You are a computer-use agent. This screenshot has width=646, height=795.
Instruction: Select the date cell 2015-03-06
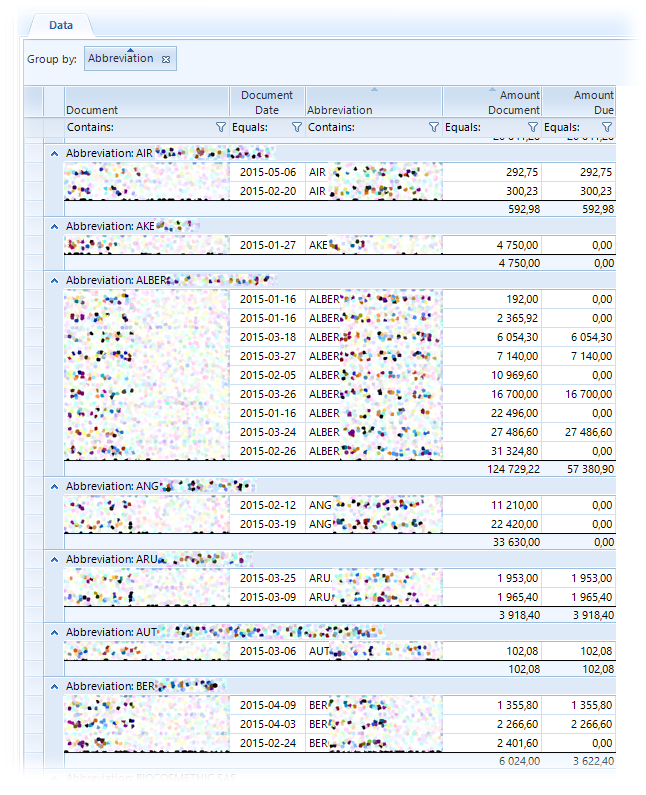coord(268,652)
